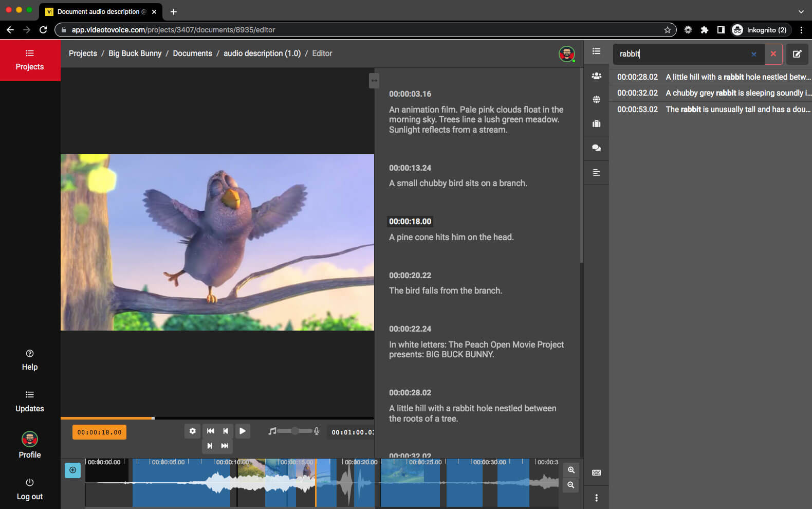Zoom in on the timeline
Screen dimensions: 812x509
[571, 470]
